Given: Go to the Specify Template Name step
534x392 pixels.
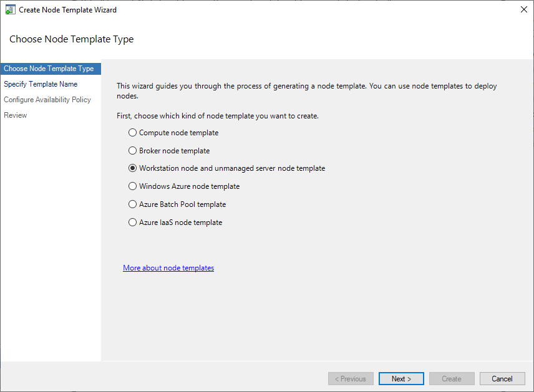Looking at the screenshot, I should [x=40, y=84].
